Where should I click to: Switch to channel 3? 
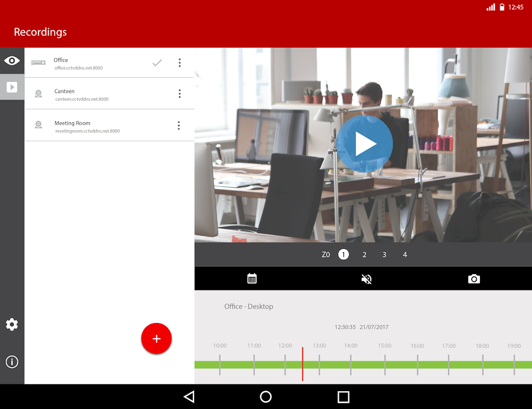point(384,255)
